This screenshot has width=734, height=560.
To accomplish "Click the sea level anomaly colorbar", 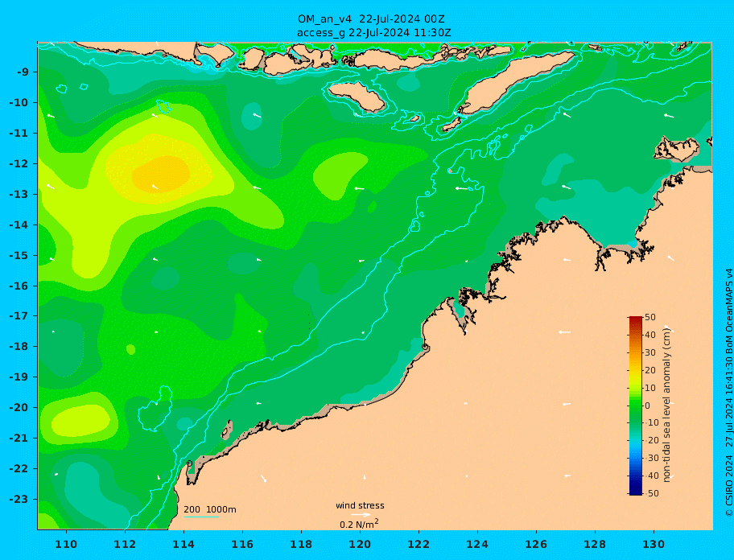I will [x=636, y=406].
